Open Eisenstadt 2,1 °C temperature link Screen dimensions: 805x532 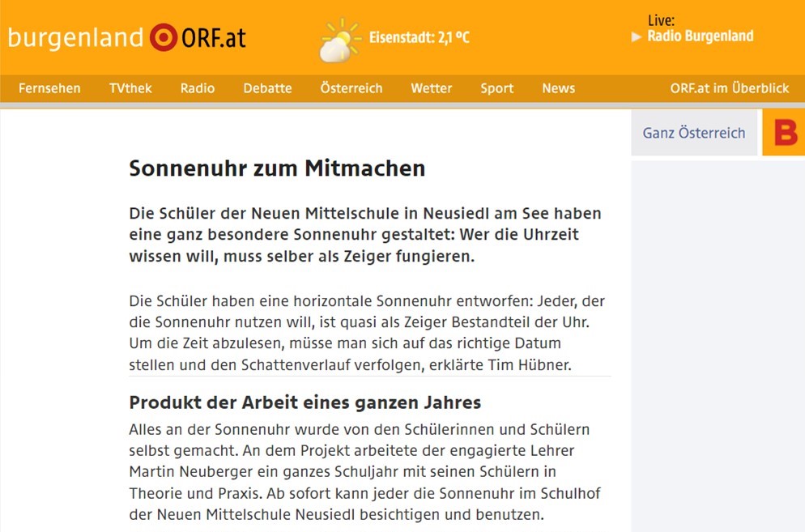419,37
